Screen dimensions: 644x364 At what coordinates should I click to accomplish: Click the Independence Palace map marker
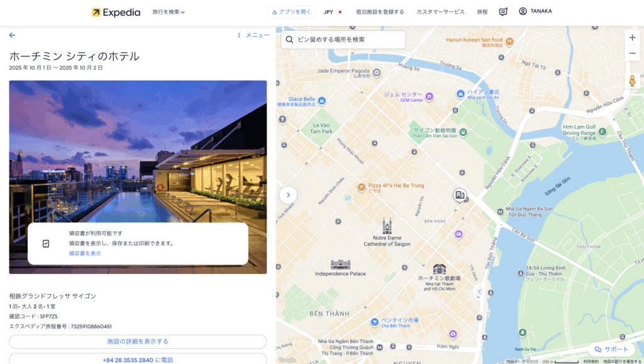click(340, 264)
